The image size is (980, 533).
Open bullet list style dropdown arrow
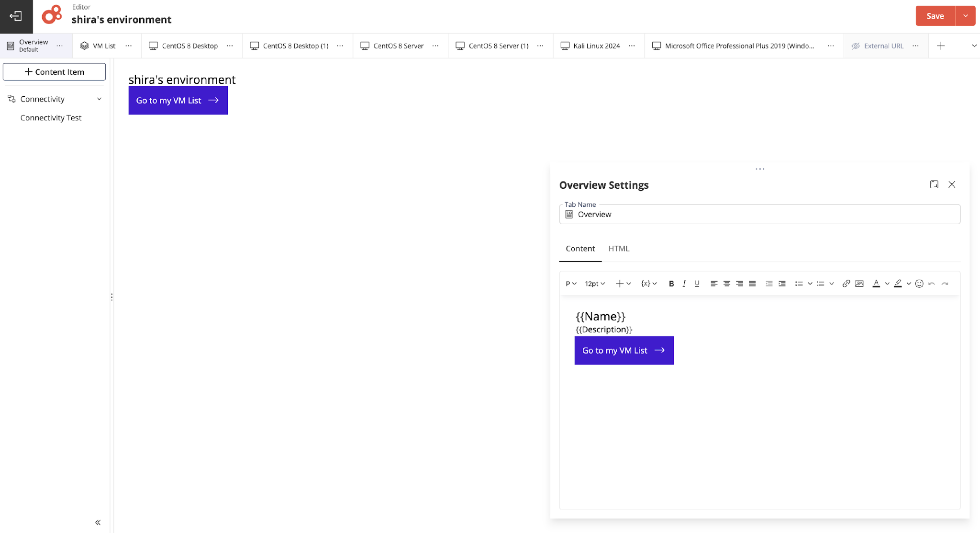point(810,284)
